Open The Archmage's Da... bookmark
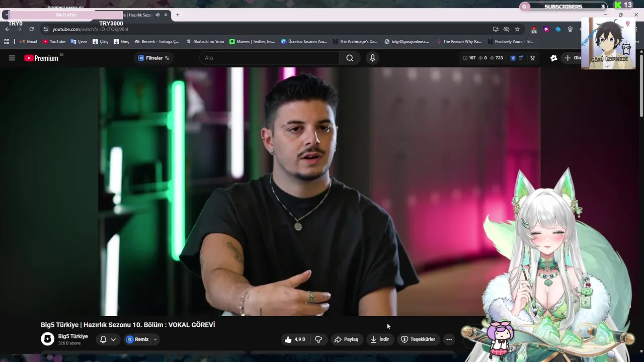Screen dimensions: 644x362 [x=355, y=42]
